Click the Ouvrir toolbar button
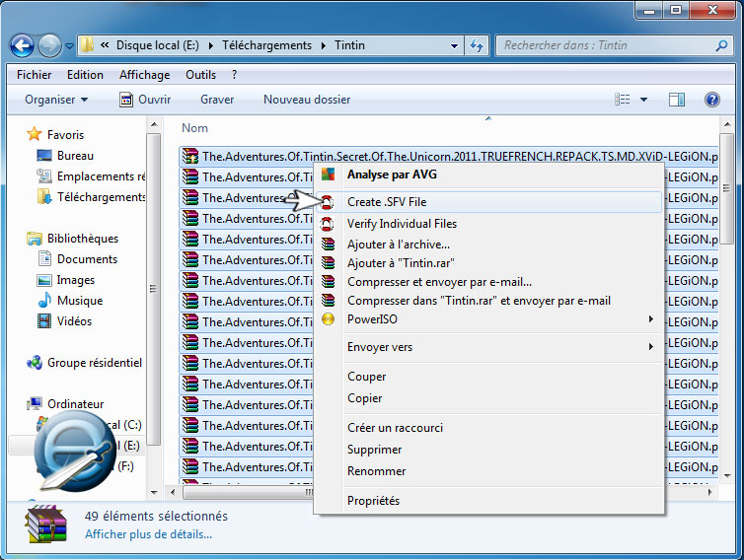The image size is (744, 560). pyautogui.click(x=145, y=100)
